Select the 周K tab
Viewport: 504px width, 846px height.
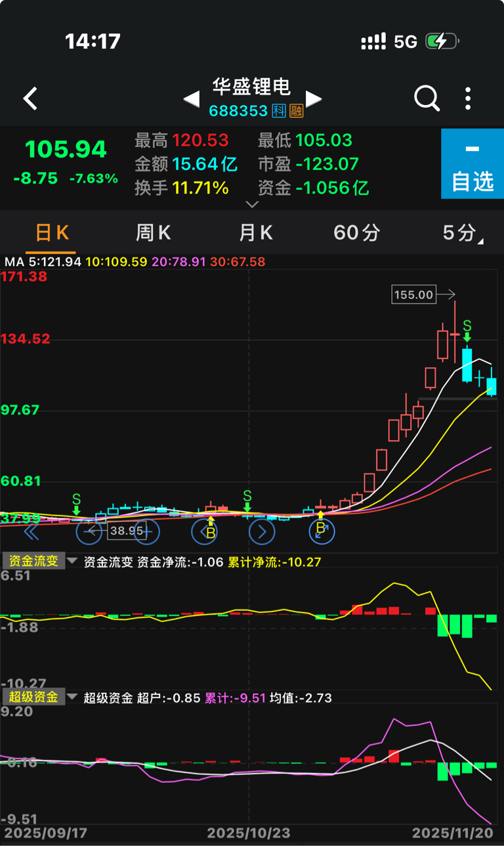(153, 233)
